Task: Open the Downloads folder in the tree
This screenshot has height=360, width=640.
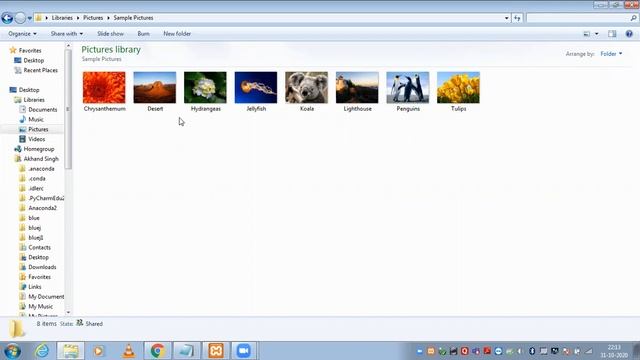Action: click(42, 267)
